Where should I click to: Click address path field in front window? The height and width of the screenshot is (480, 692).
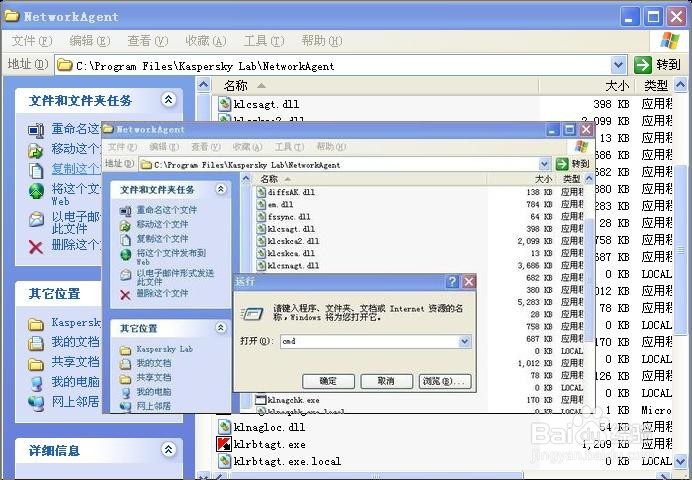(x=339, y=165)
